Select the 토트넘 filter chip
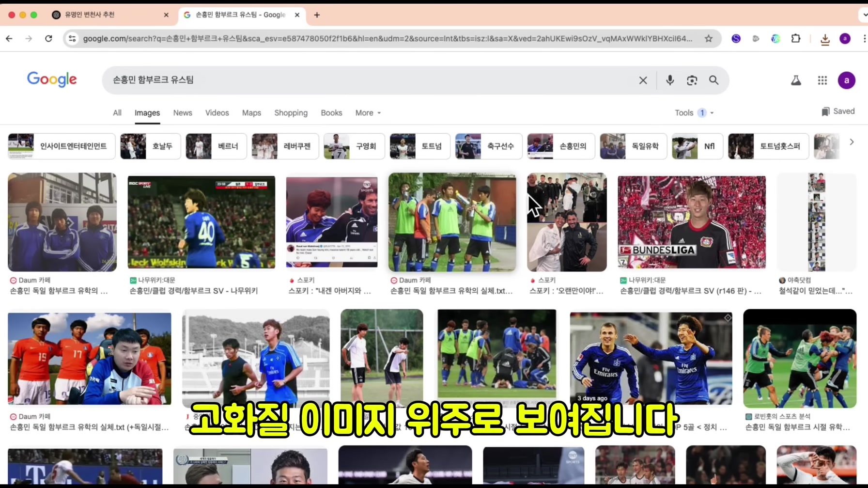 (x=420, y=146)
